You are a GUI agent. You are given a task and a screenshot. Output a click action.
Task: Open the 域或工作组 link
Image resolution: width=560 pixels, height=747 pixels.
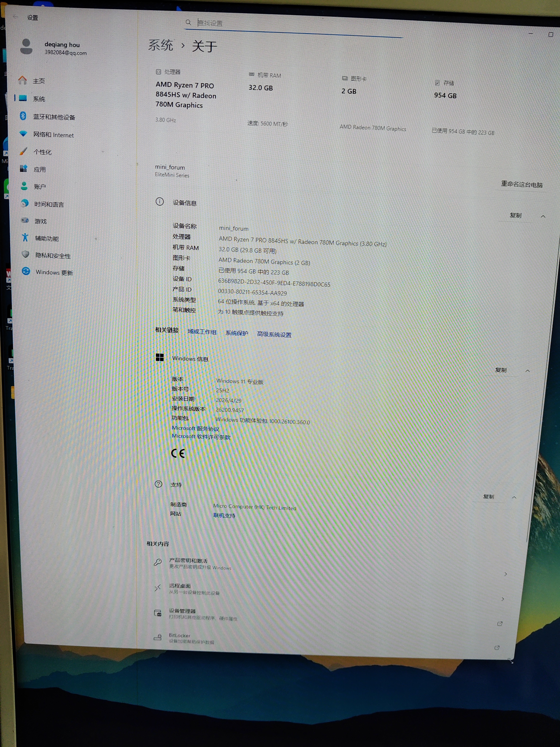(202, 332)
